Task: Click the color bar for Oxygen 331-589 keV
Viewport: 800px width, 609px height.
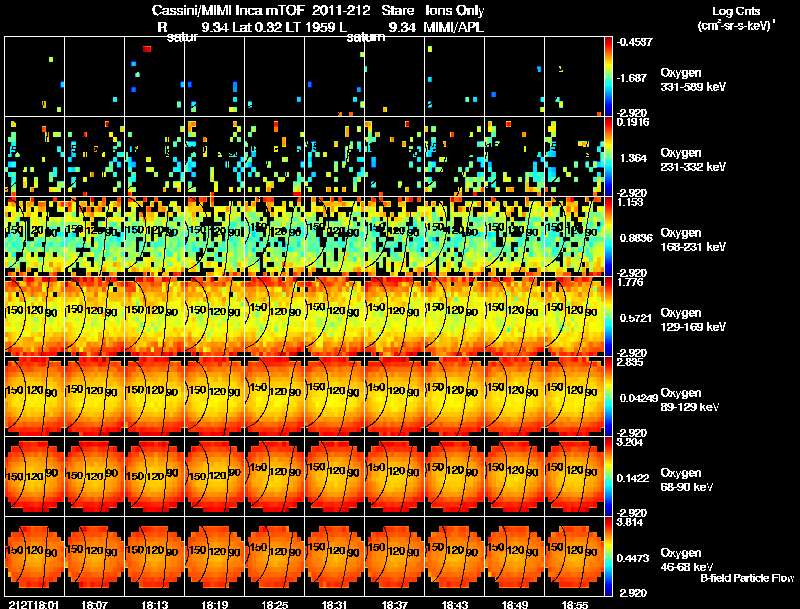Action: point(608,77)
